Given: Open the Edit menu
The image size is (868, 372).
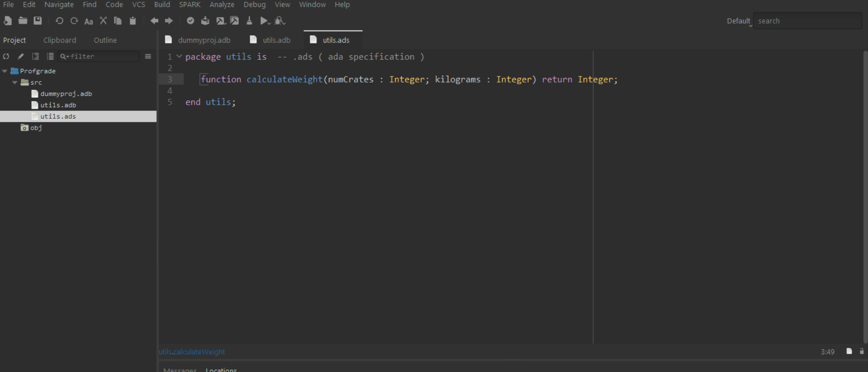Looking at the screenshot, I should [29, 5].
